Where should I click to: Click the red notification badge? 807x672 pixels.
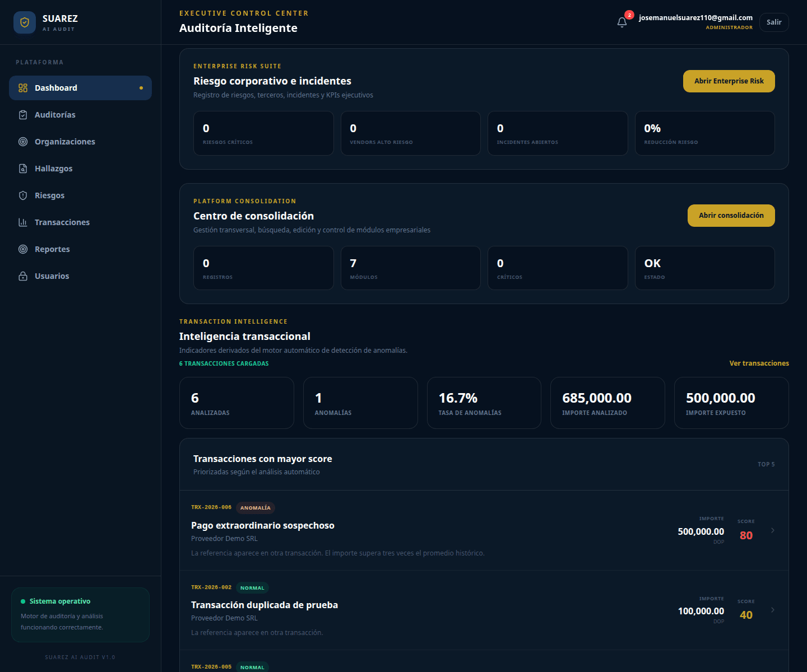click(x=629, y=15)
